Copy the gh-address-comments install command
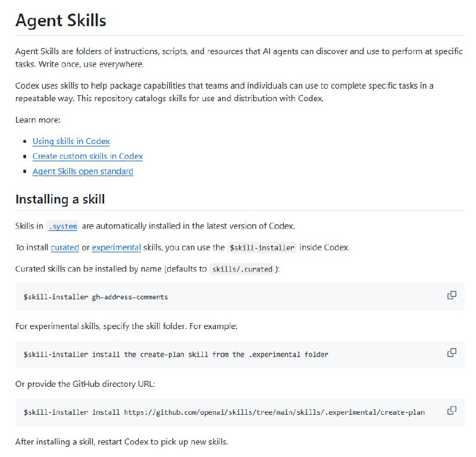The image size is (476, 457). pos(452,296)
